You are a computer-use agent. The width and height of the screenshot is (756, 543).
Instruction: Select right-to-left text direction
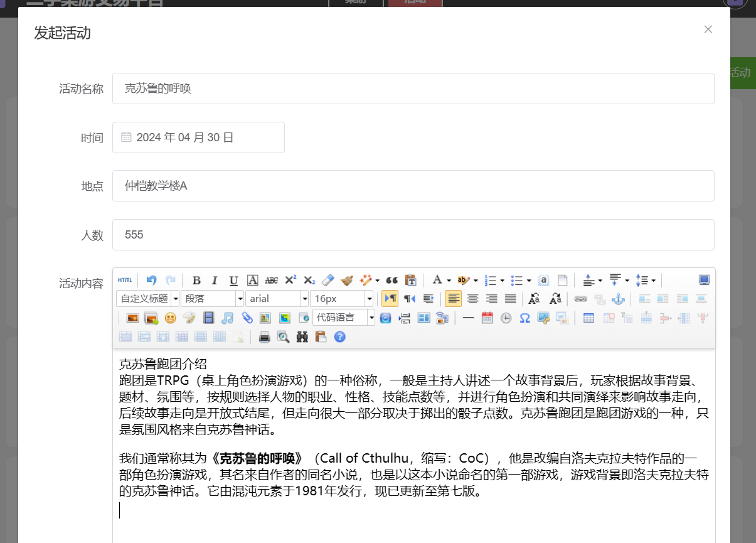coord(410,299)
